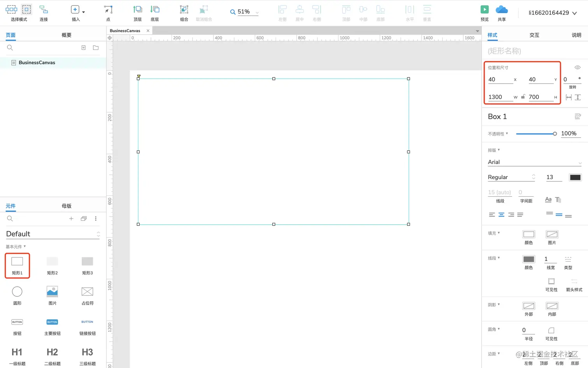Viewport: 588px width, 368px height.
Task: Open the Regular font style dropdown
Action: [x=512, y=177]
